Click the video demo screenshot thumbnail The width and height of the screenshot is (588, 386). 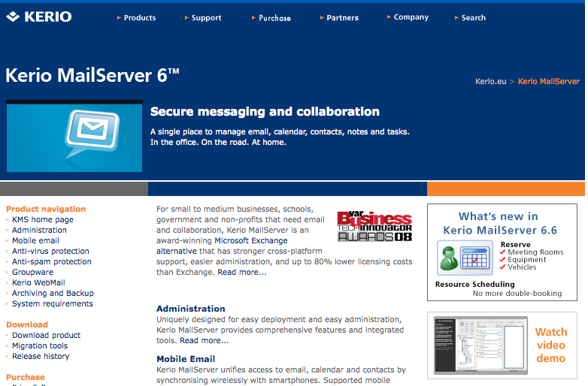point(480,345)
